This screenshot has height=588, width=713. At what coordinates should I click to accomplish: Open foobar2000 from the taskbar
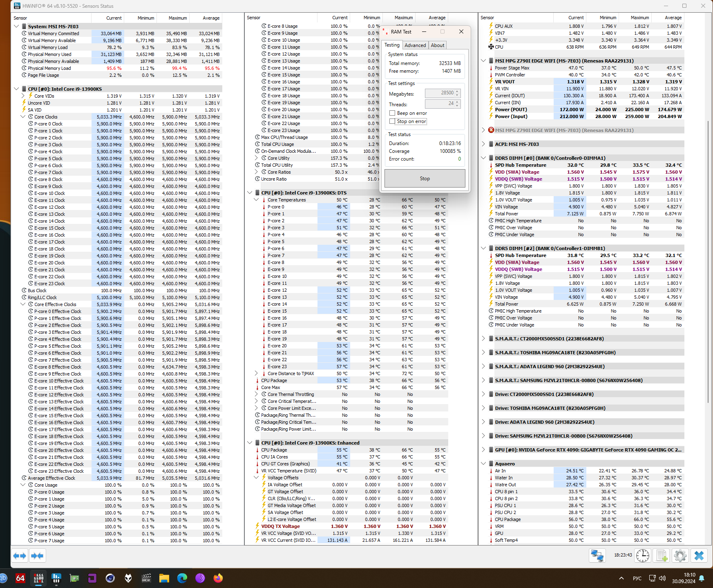128,578
